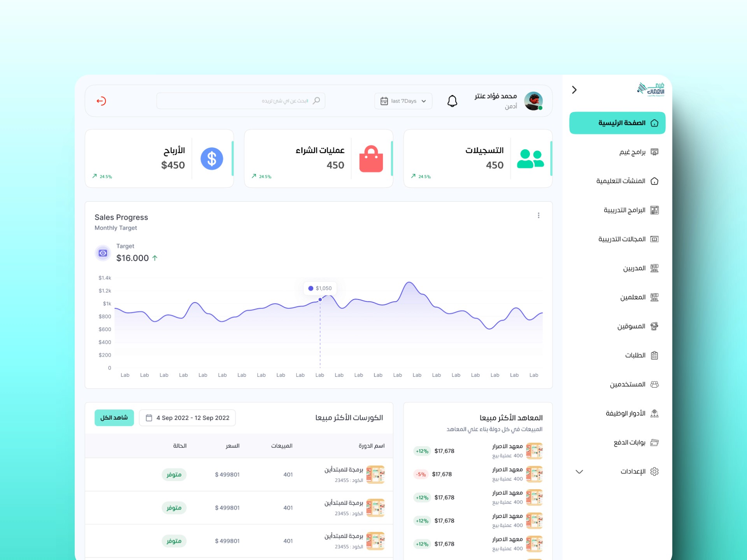Open the Sep 2022 date range picker
The width and height of the screenshot is (747, 560).
point(188,418)
